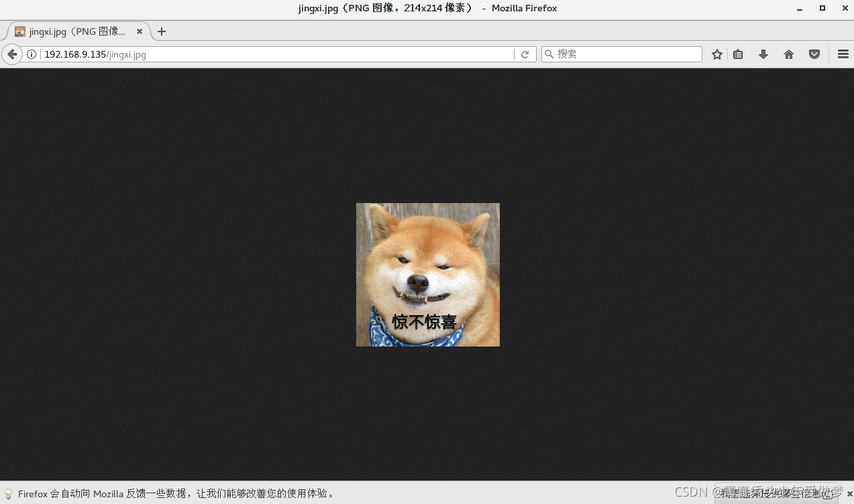Open a new tab with the plus button

coord(161,31)
